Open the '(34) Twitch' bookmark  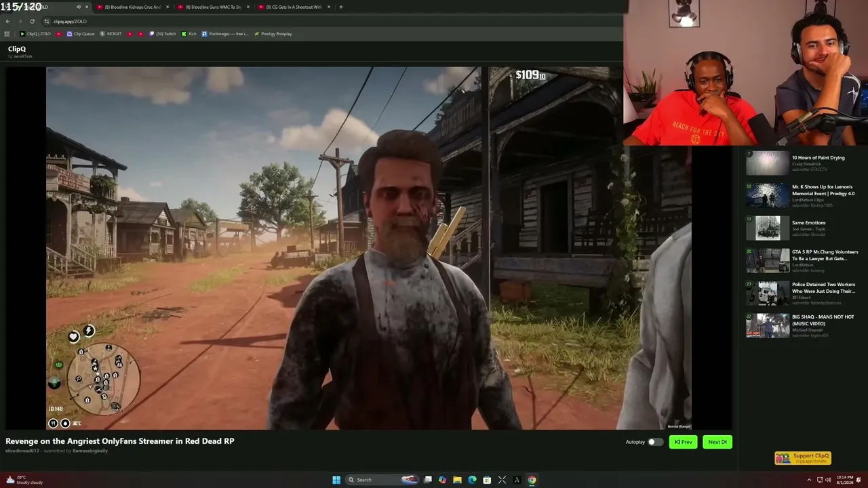pyautogui.click(x=162, y=34)
